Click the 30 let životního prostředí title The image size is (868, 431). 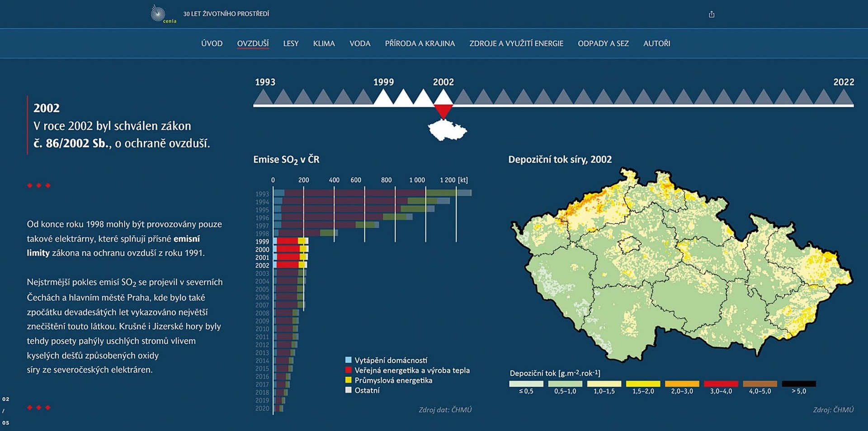[x=226, y=14]
